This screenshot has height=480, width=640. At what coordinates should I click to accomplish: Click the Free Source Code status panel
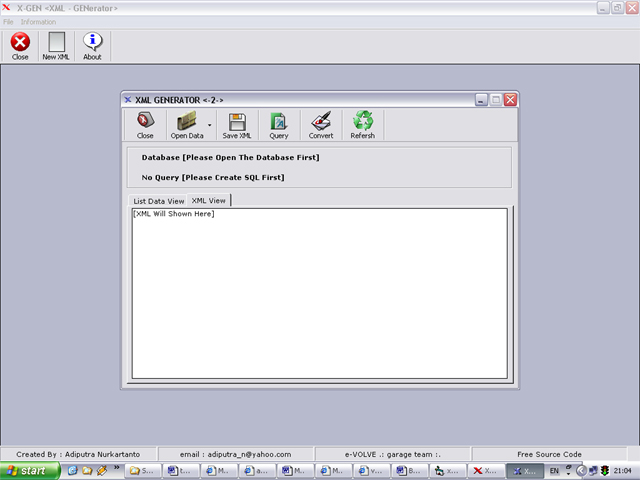pyautogui.click(x=549, y=454)
